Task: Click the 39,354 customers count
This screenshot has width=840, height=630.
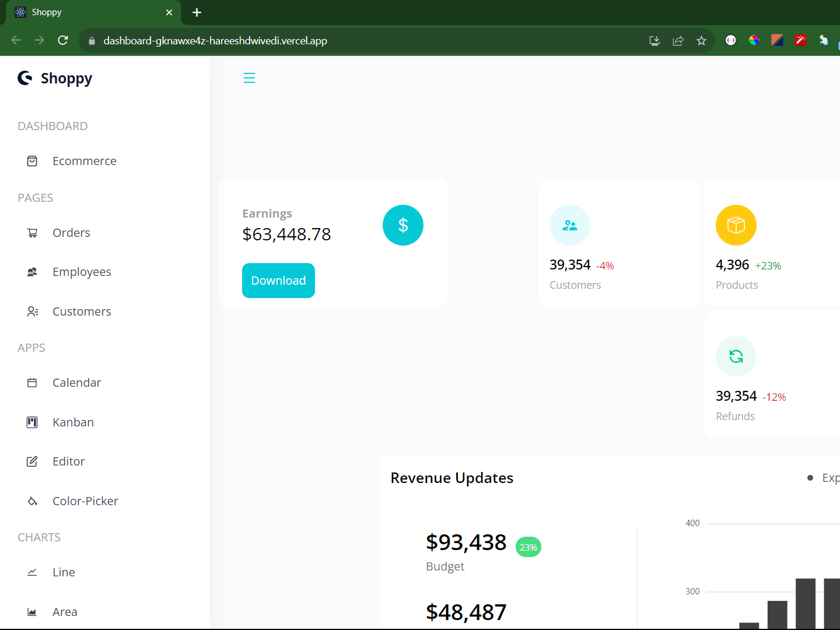Action: (570, 265)
